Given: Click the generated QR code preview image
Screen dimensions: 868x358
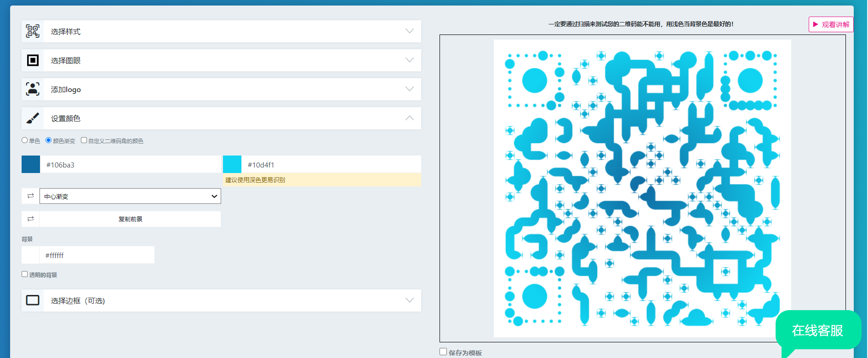Looking at the screenshot, I should point(642,188).
